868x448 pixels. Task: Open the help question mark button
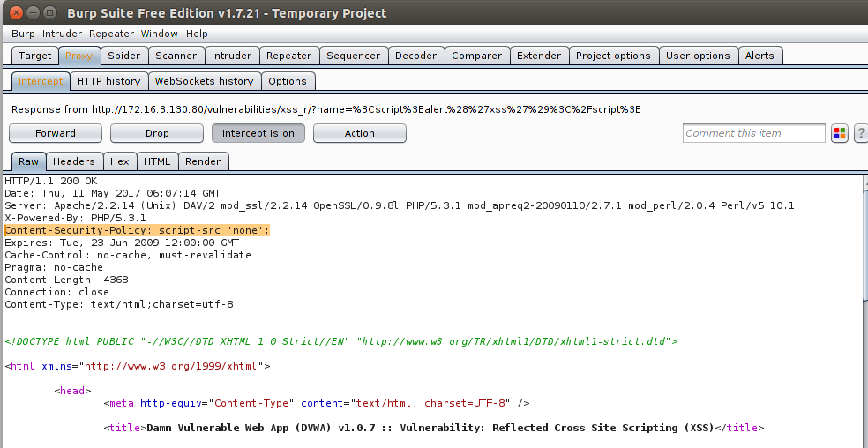coord(861,133)
